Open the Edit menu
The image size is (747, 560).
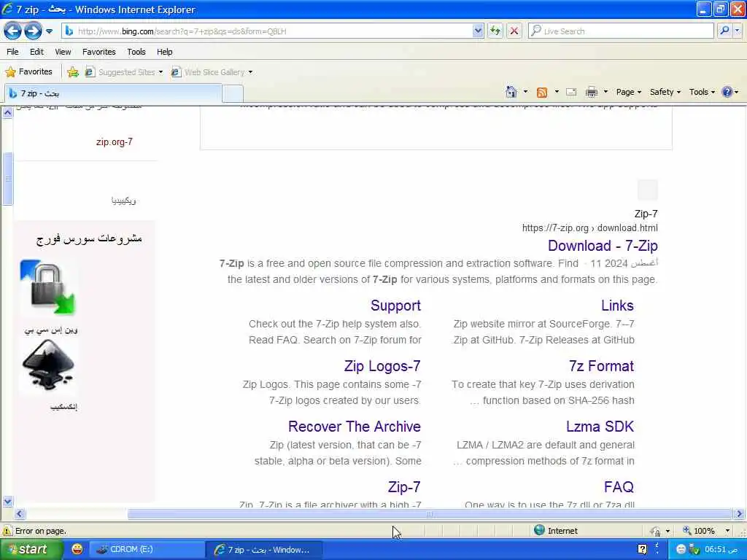click(36, 52)
